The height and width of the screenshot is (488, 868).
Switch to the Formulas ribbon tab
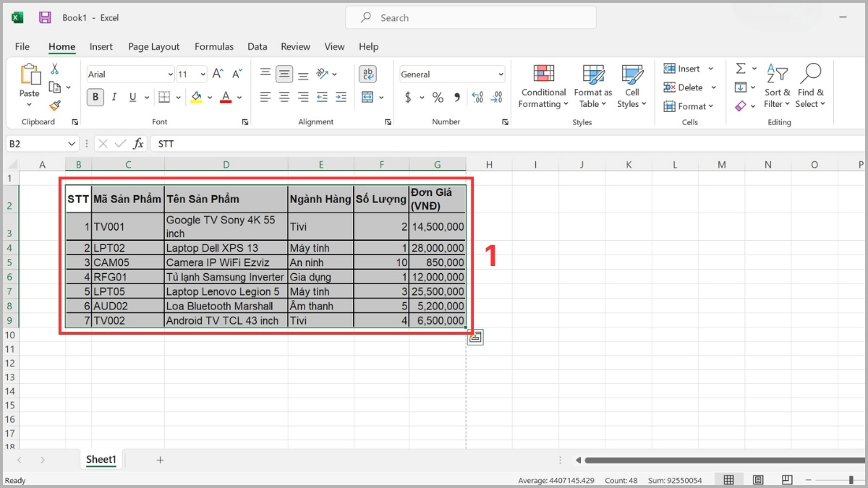[x=214, y=46]
